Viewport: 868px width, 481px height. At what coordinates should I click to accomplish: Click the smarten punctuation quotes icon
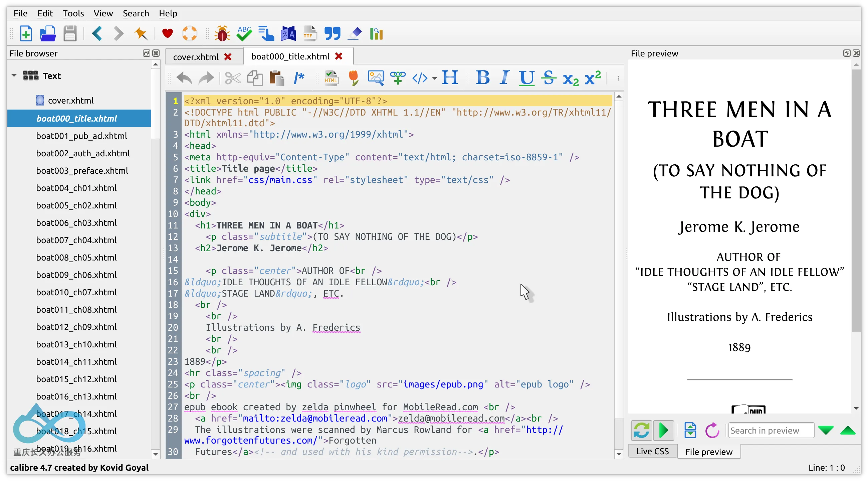coord(332,33)
